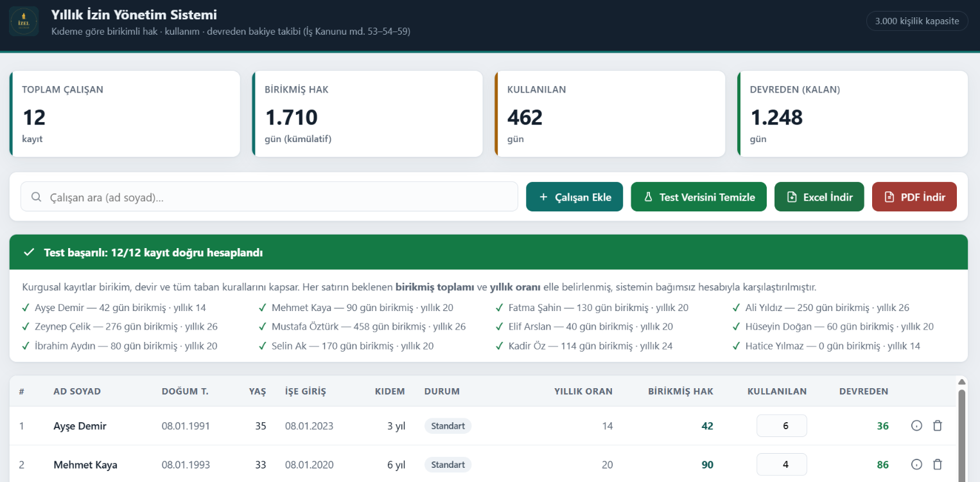980x482 pixels.
Task: Select the Devreden (Kalan) summary card
Action: 853,114
